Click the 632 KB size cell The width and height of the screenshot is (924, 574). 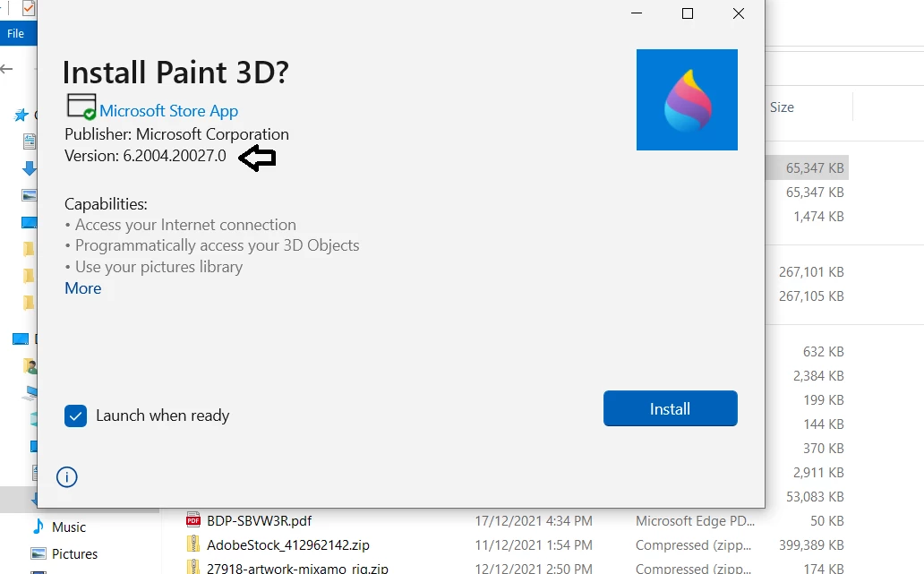coord(823,351)
